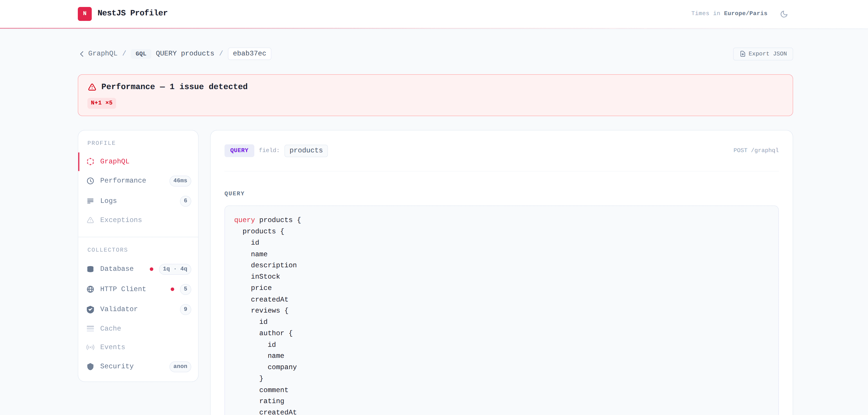The width and height of the screenshot is (868, 415).
Task: Open the Performance sidebar section
Action: point(138,181)
